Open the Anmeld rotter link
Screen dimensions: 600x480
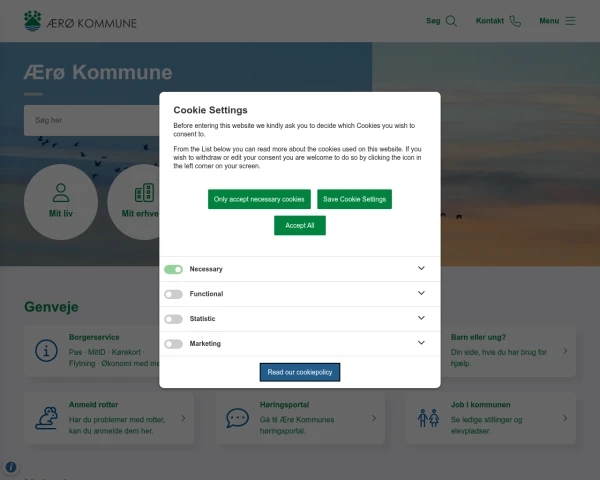click(93, 405)
